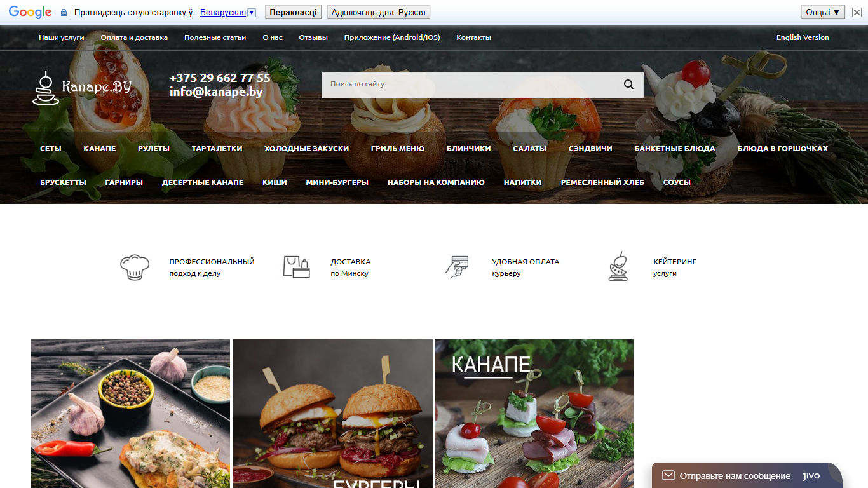Open the БУРГЕРЫ burgers promo image
Screen dimensions: 868x488
(x=333, y=414)
